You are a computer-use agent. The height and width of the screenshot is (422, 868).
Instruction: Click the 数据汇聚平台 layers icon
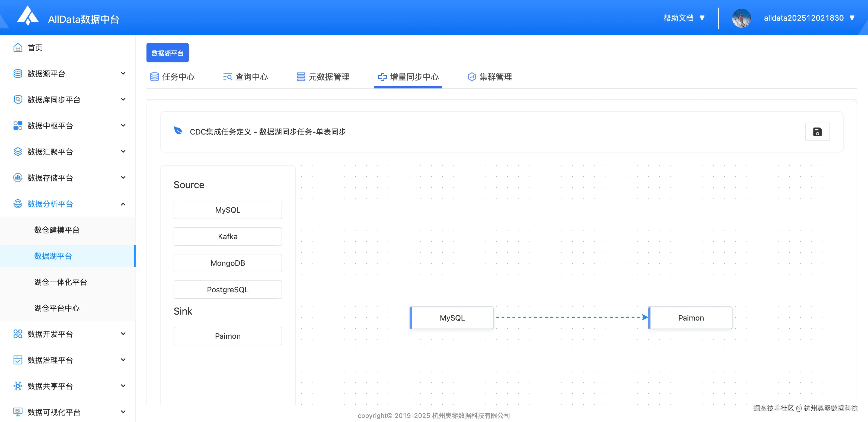pos(18,152)
